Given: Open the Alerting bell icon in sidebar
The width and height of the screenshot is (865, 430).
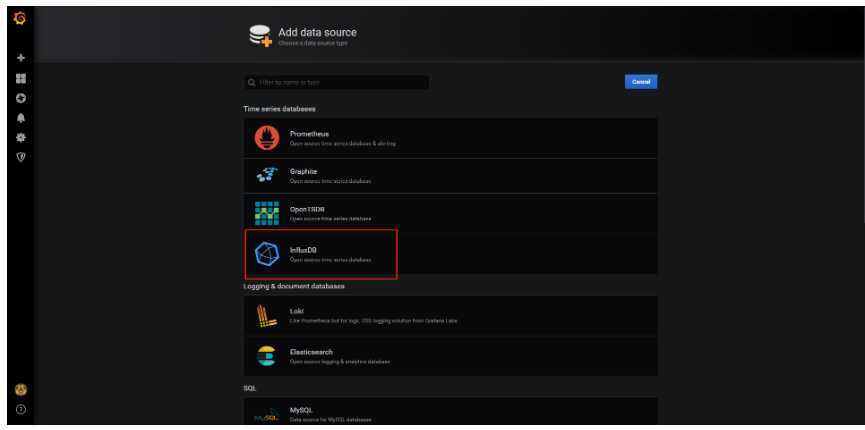Looking at the screenshot, I should [21, 118].
